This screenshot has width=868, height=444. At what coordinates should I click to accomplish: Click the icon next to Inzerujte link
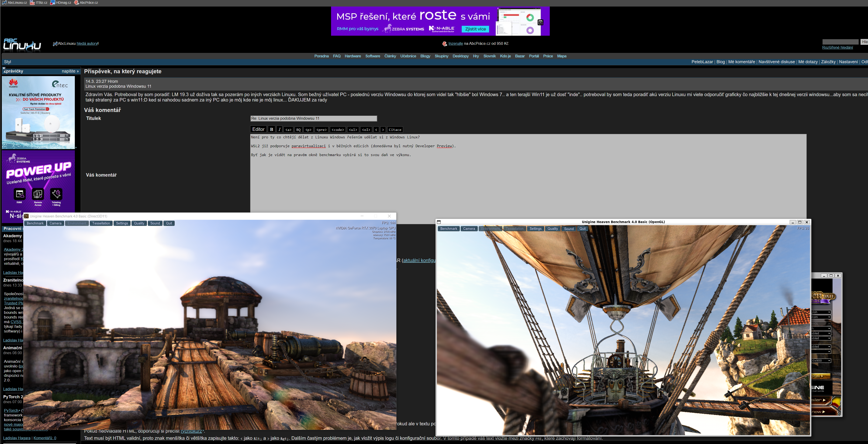pos(444,44)
